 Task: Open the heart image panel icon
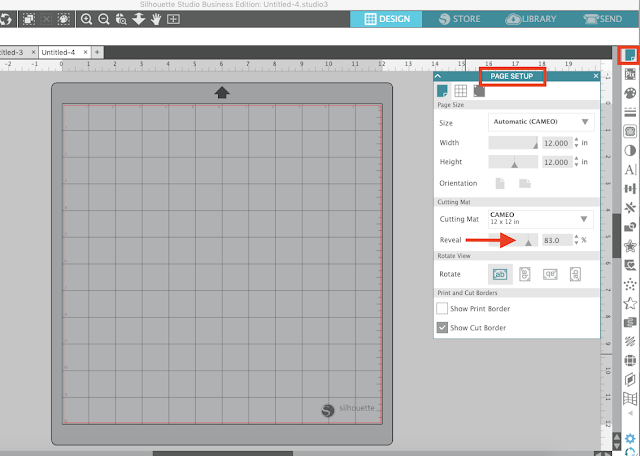[630, 265]
